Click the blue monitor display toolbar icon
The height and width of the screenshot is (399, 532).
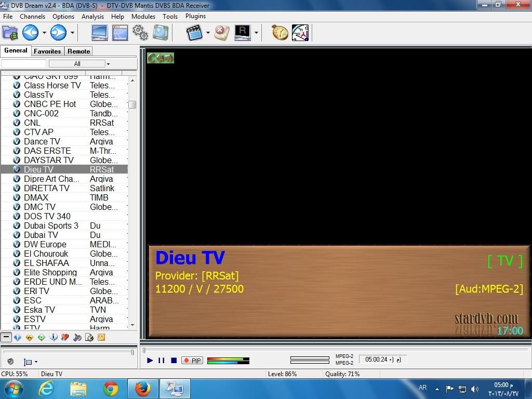100,33
